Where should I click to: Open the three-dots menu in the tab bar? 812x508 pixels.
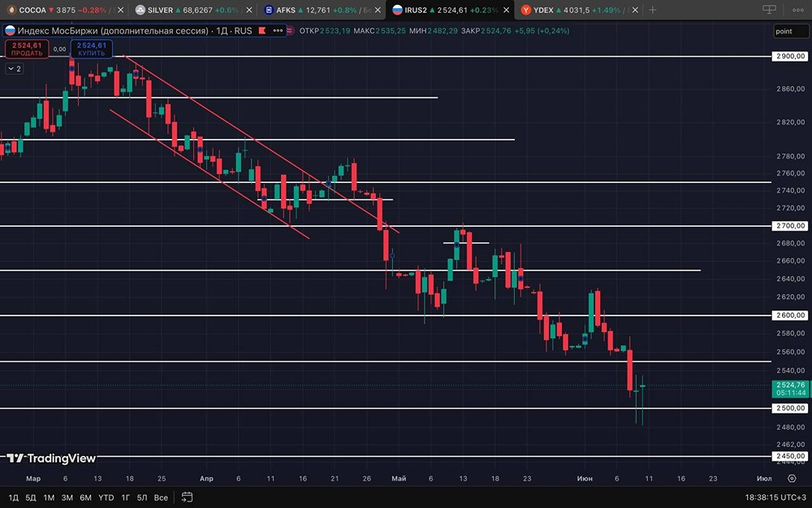(798, 10)
